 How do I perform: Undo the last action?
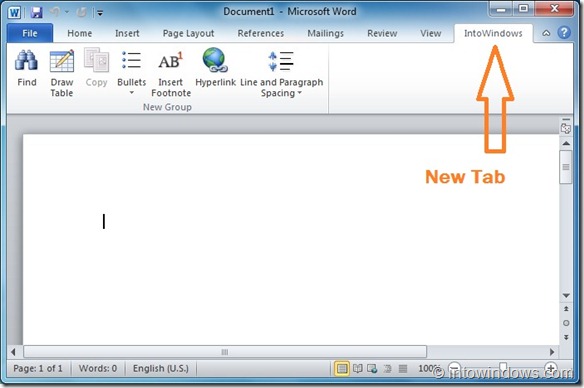[55, 12]
